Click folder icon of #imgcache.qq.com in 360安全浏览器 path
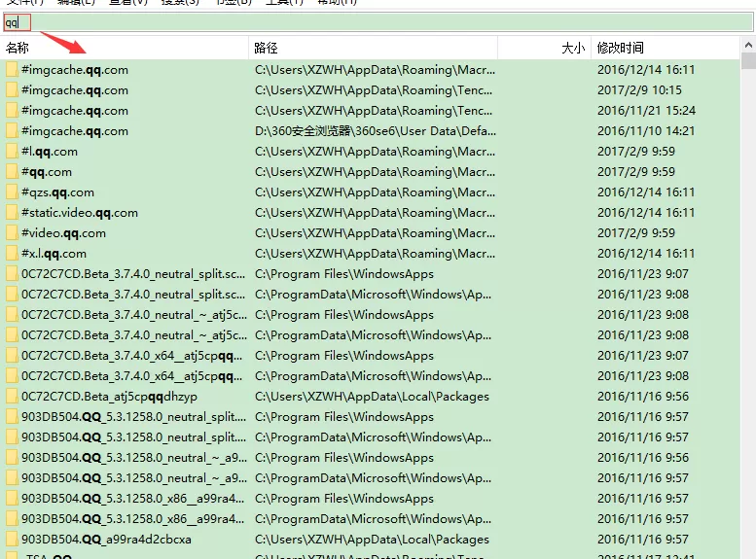756x559 pixels. (12, 130)
